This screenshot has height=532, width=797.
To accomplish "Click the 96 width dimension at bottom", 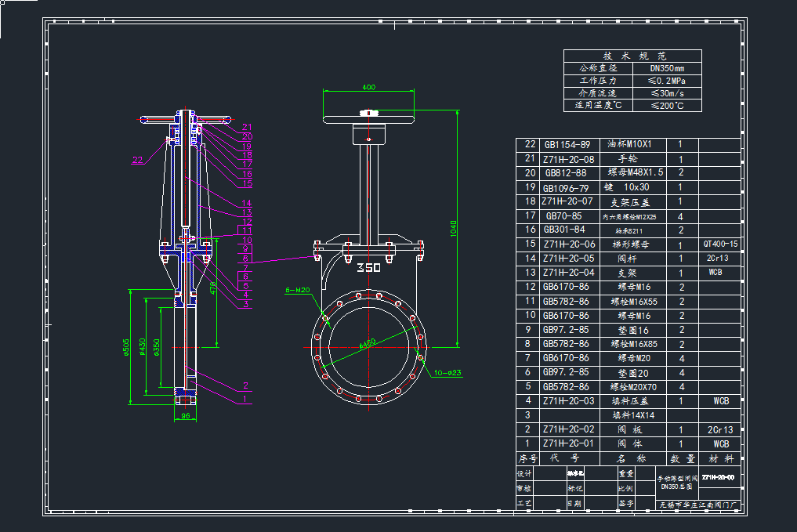I will pos(186,416).
